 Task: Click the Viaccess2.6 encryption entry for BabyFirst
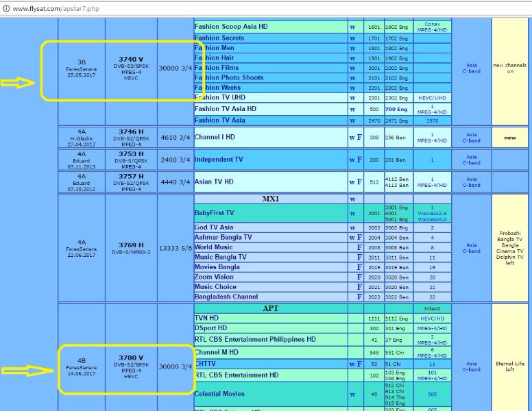432,214
